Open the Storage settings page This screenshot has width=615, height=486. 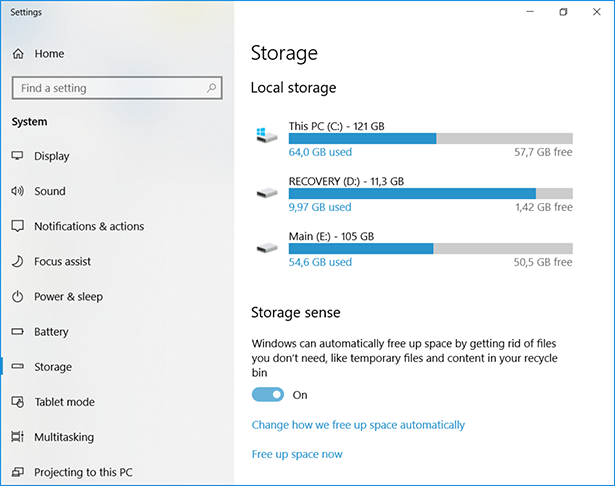(x=53, y=367)
